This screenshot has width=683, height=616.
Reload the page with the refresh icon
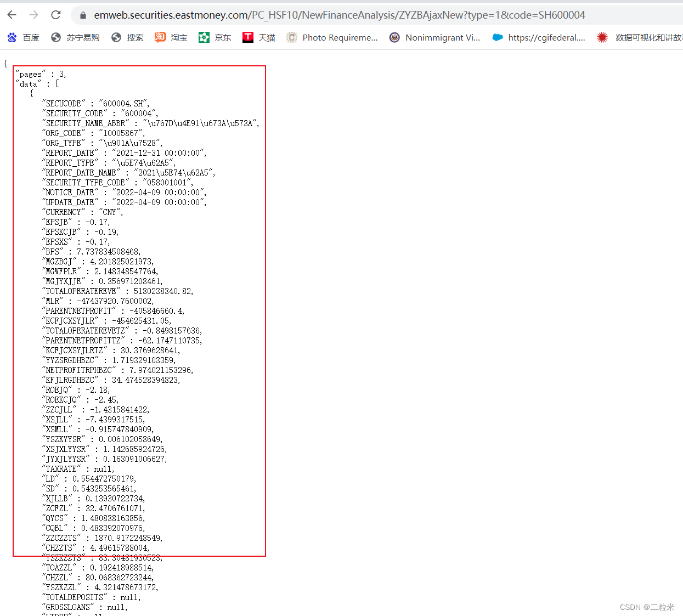pyautogui.click(x=56, y=15)
